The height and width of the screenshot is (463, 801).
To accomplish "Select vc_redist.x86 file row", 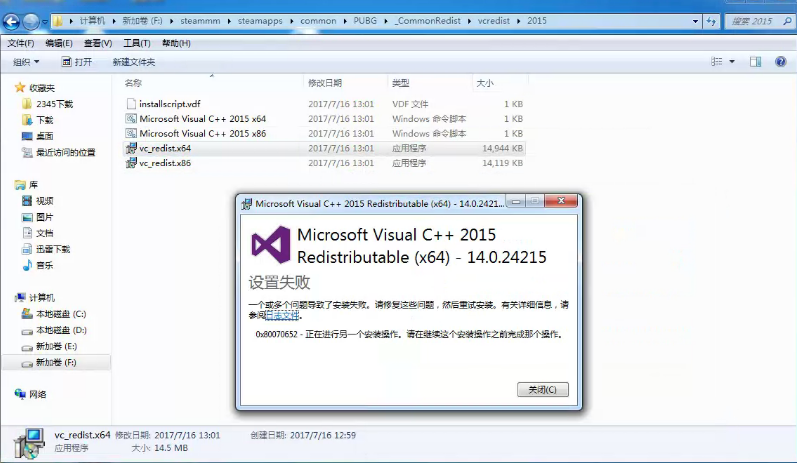I will point(324,163).
